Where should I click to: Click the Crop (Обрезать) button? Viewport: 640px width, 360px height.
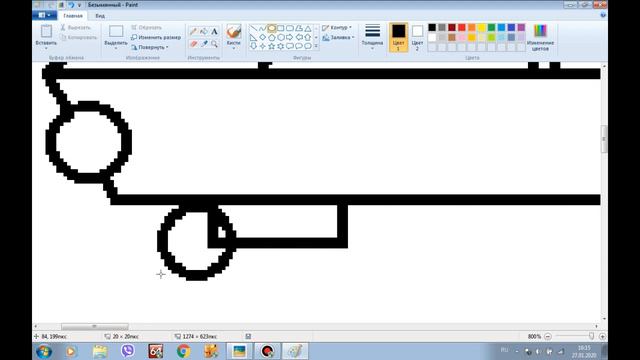coord(147,27)
